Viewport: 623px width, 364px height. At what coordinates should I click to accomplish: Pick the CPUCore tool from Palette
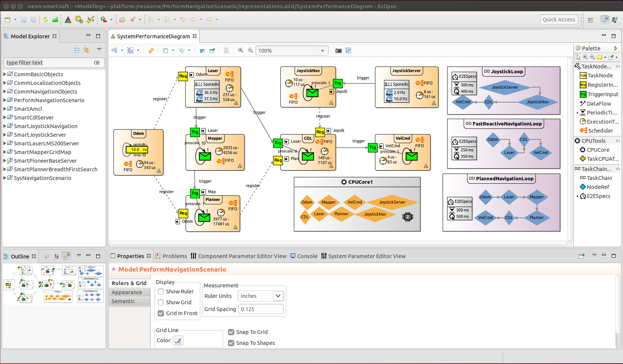[598, 150]
